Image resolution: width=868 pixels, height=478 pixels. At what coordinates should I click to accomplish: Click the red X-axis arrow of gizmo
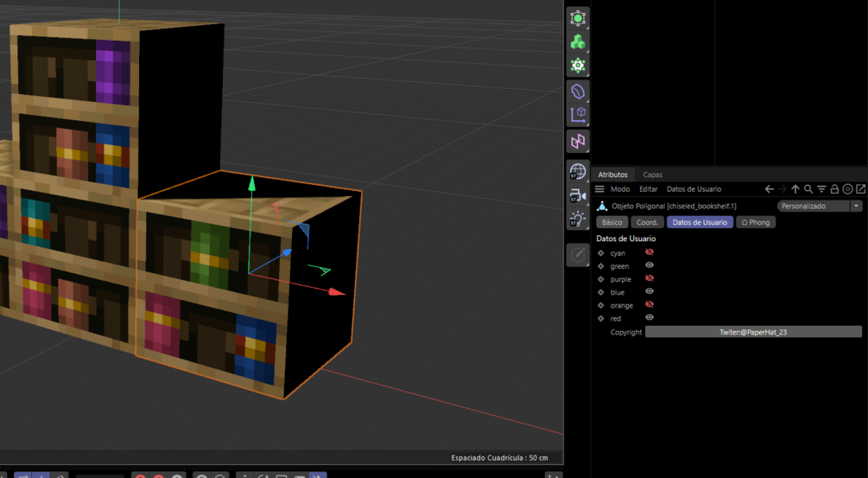335,291
